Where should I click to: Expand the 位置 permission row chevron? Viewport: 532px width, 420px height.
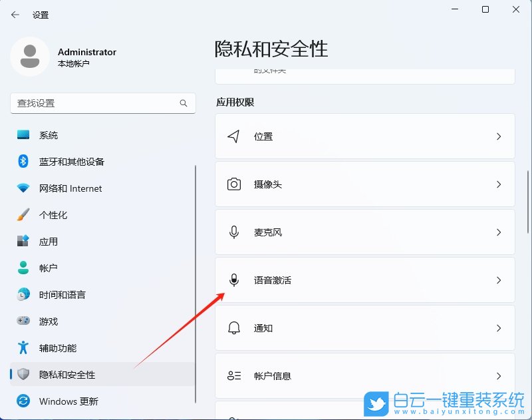499,136
